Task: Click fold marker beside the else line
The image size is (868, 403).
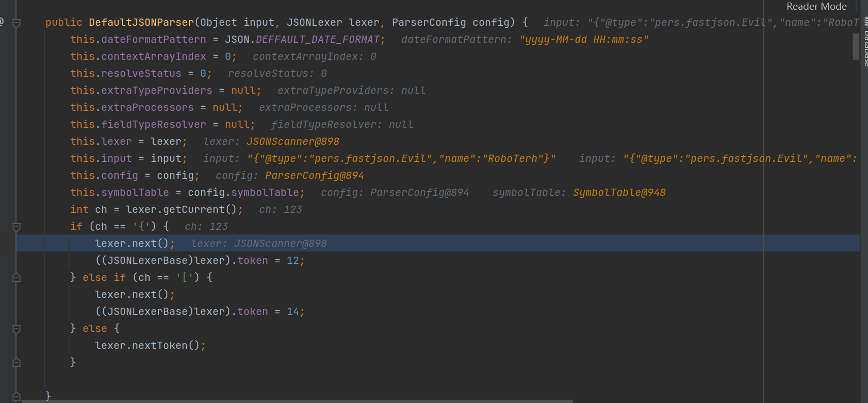Action: click(x=17, y=329)
